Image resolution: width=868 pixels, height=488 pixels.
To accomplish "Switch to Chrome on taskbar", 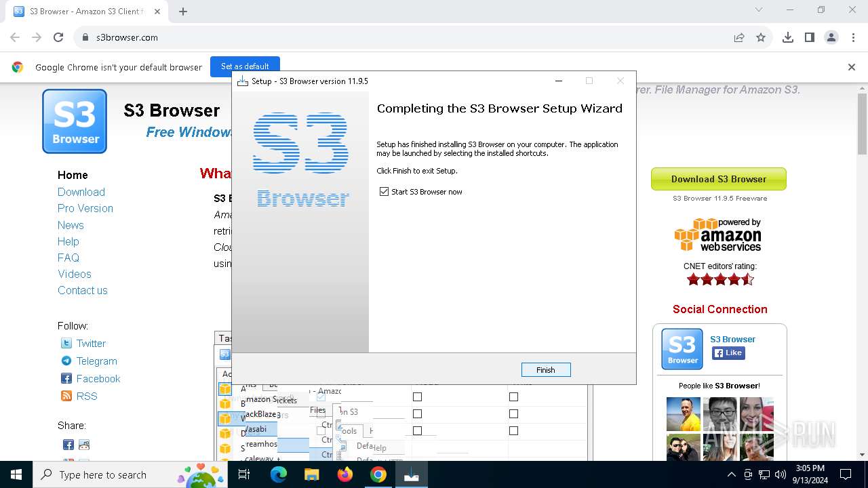I will 378,475.
